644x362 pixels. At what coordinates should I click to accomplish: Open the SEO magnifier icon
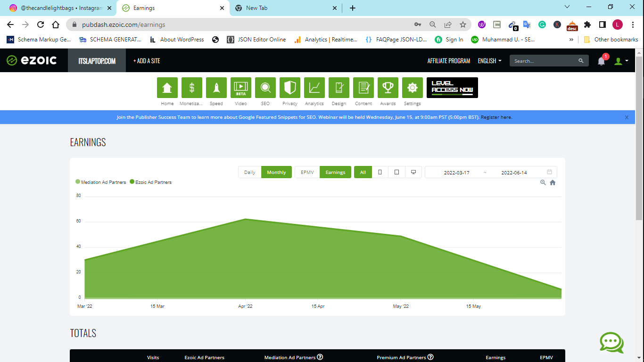265,88
